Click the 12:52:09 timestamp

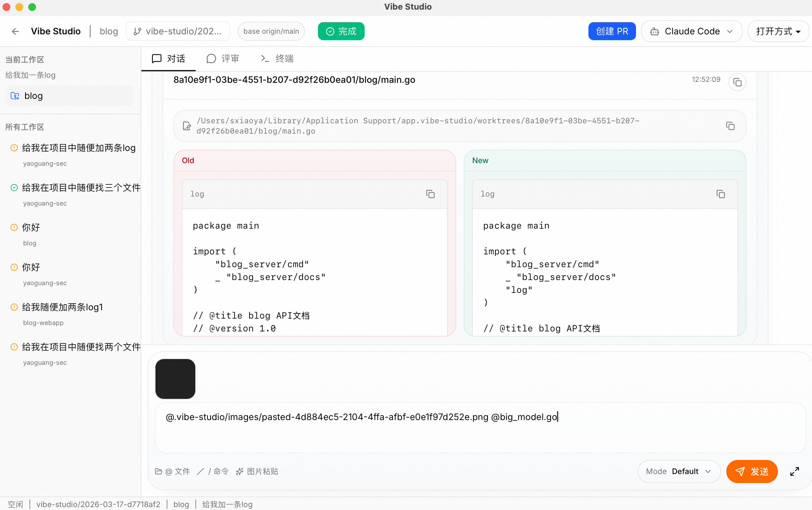pos(706,80)
